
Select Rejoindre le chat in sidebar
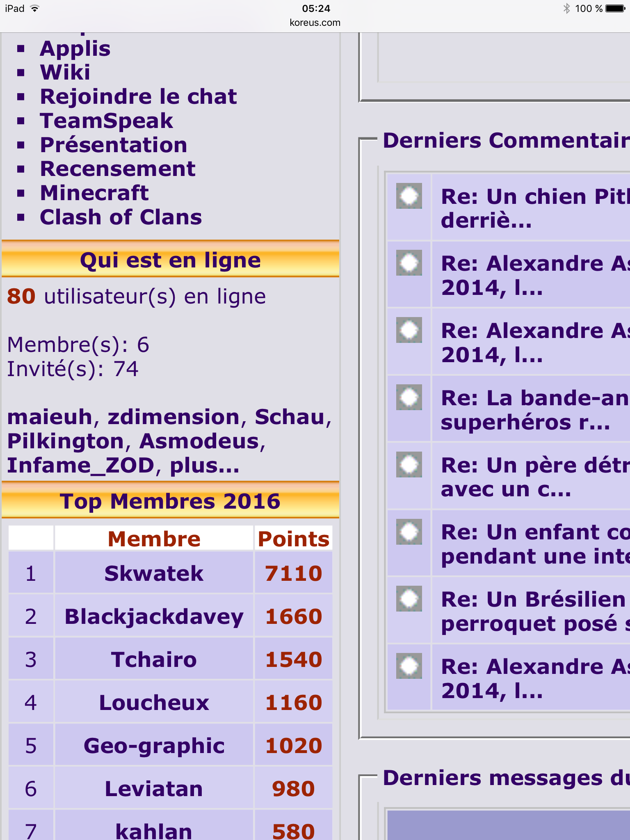[138, 97]
